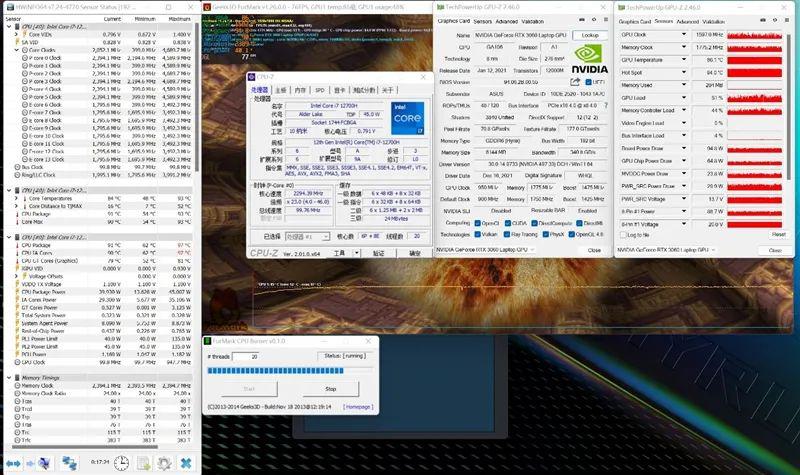Click the blue X icon in HWiNFO toolbar
800x475 pixels.
(186, 463)
